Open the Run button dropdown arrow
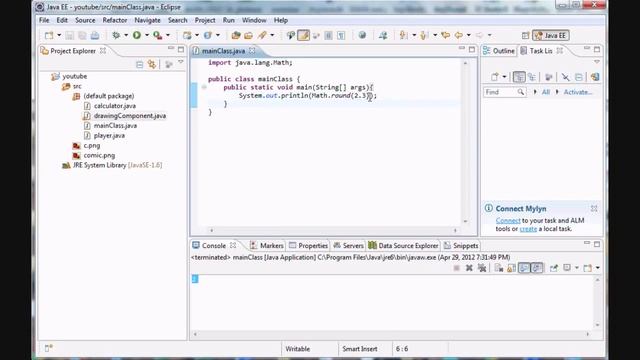The height and width of the screenshot is (360, 640). (x=146, y=36)
